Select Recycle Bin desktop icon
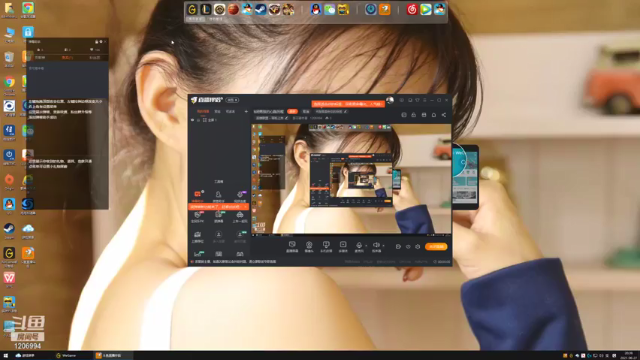 coord(9,58)
